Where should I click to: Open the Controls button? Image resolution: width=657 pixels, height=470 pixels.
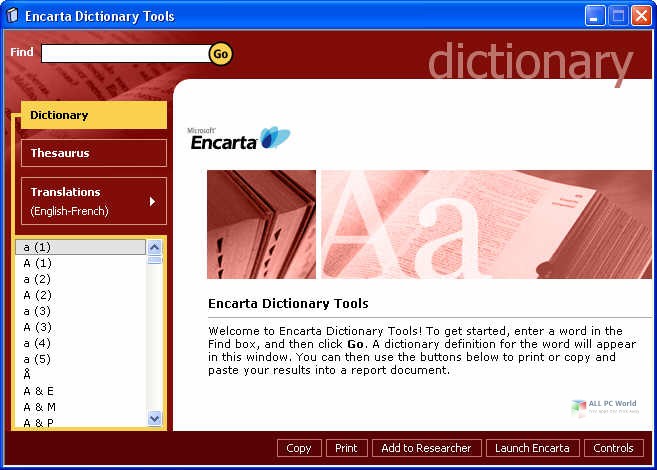(x=613, y=448)
